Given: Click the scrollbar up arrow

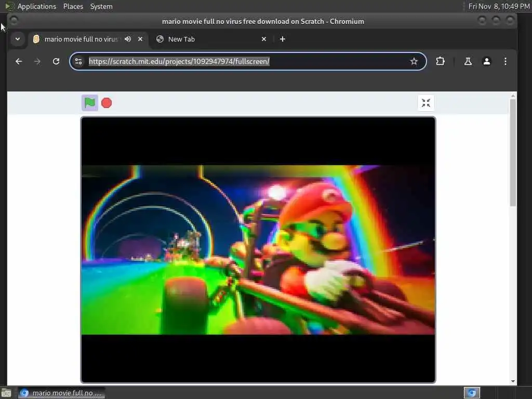Looking at the screenshot, I should (x=513, y=96).
